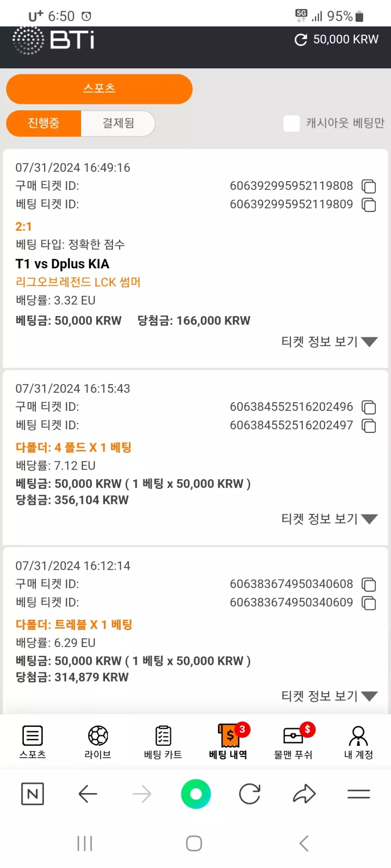The image size is (391, 868).
Task: Expand 티켓 정보 보기 for 트레블 bet
Action: (329, 696)
